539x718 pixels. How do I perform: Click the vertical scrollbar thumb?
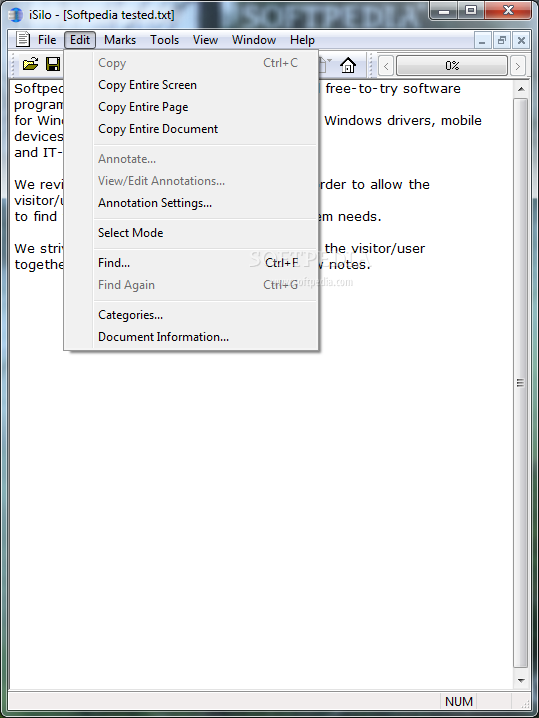[521, 383]
